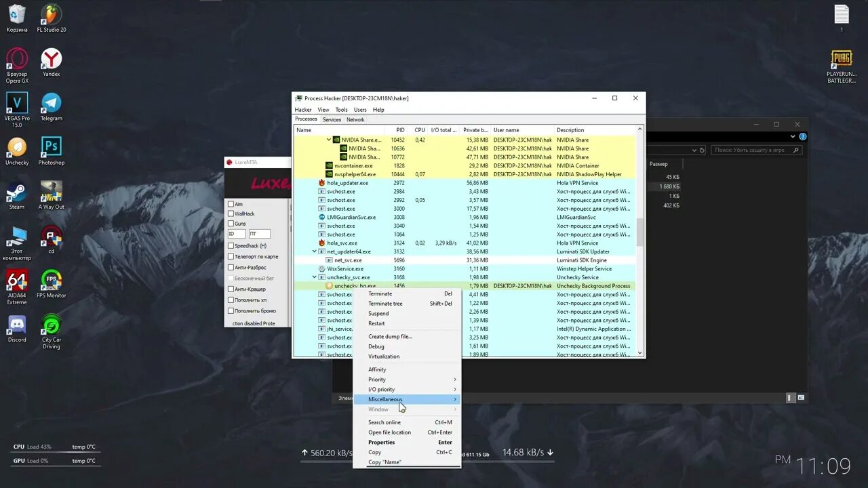Choose Terminate in the context menu
868x488 pixels.
coord(407,293)
